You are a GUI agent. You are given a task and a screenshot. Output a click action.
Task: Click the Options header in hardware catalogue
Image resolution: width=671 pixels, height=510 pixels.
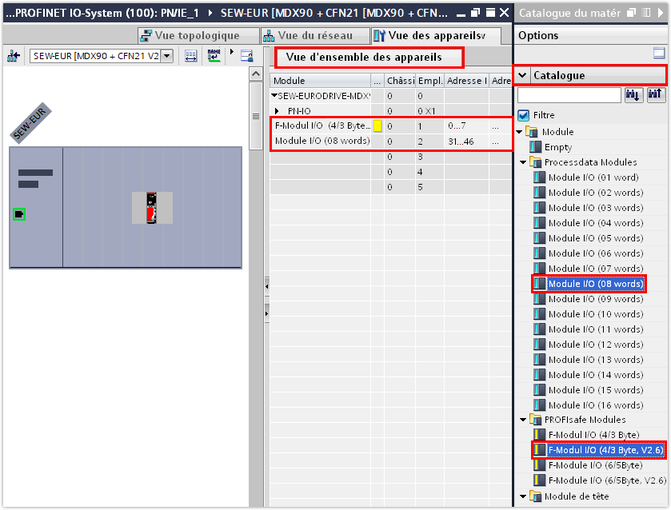539,35
